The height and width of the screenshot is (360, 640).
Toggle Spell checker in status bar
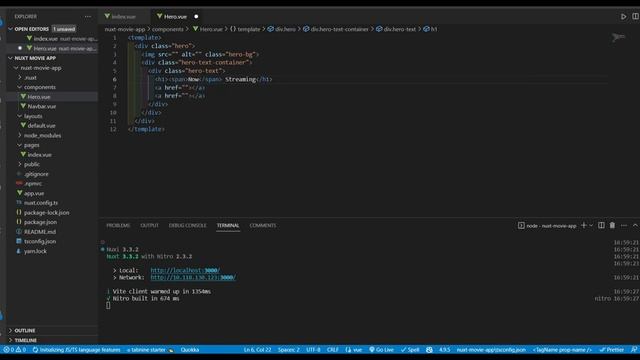tap(410, 350)
